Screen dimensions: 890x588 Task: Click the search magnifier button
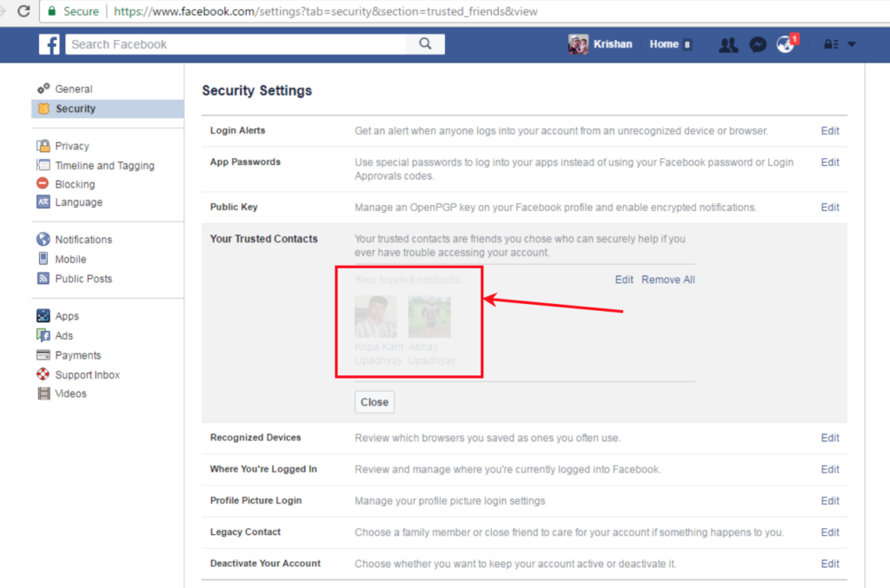(425, 44)
